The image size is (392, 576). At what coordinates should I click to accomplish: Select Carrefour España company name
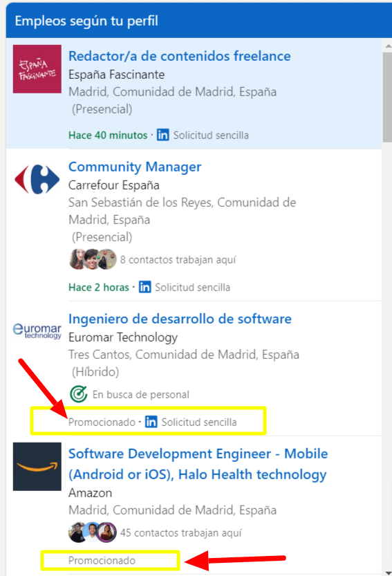pyautogui.click(x=114, y=185)
